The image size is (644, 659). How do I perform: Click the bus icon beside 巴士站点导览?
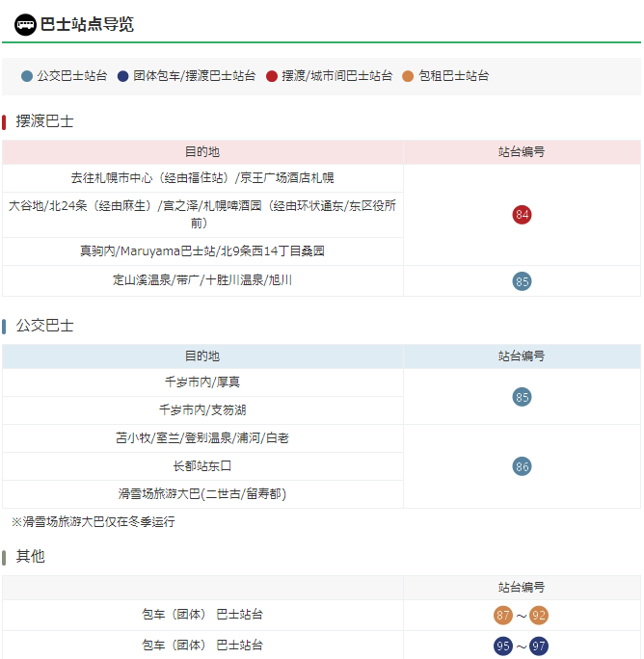pos(25,24)
